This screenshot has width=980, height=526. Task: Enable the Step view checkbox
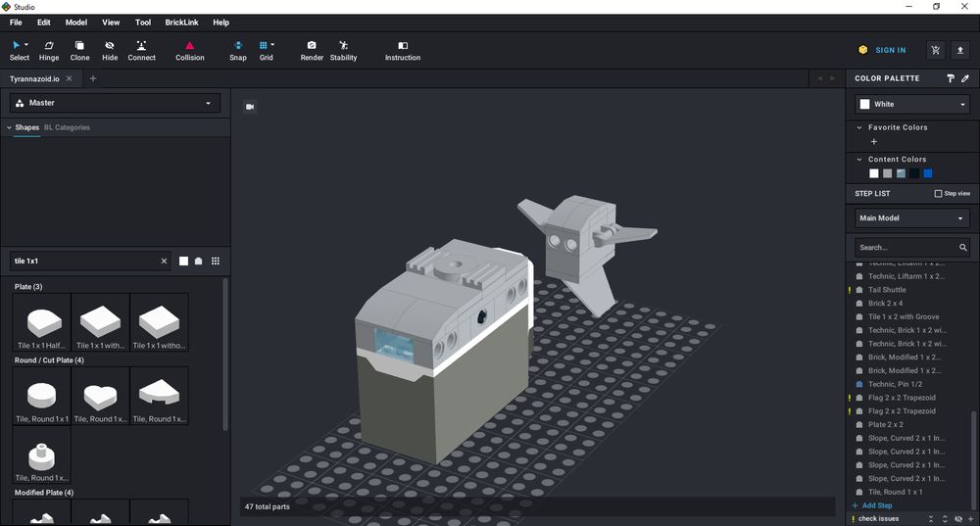coord(938,194)
